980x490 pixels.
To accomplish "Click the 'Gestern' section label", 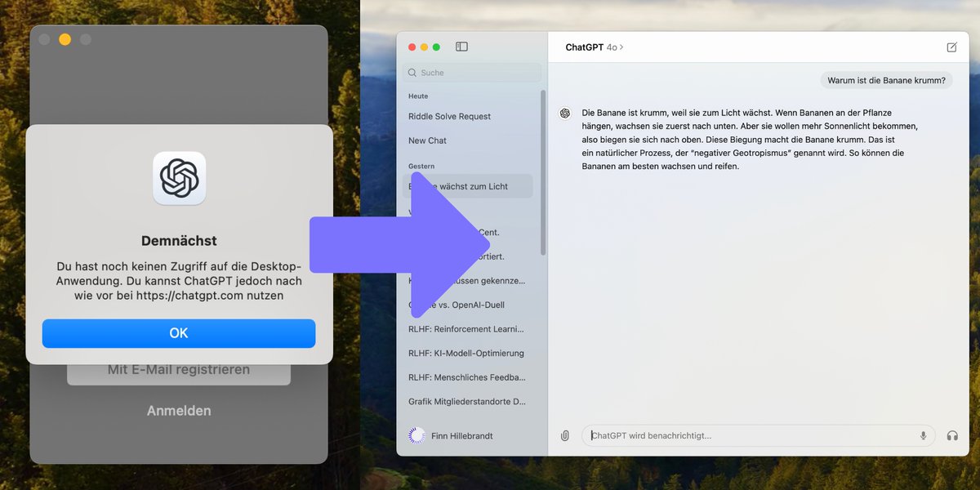I will click(x=421, y=167).
